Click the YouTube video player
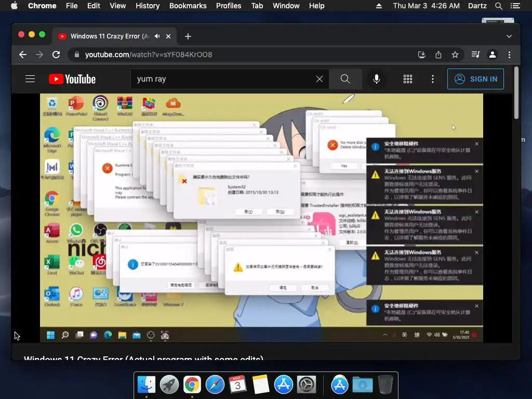Screen dimensions: 532x399 click(262, 218)
